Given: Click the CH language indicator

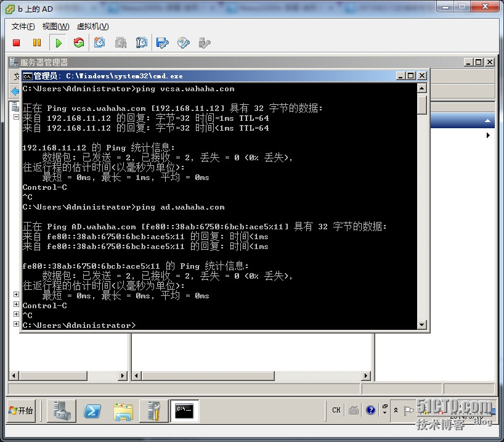Looking at the screenshot, I should (336, 410).
